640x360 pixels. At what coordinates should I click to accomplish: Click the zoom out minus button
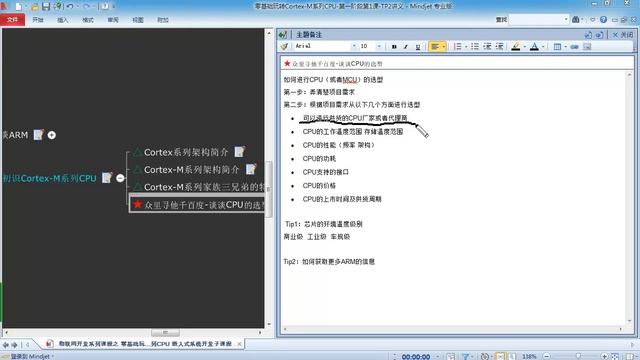pos(547,356)
